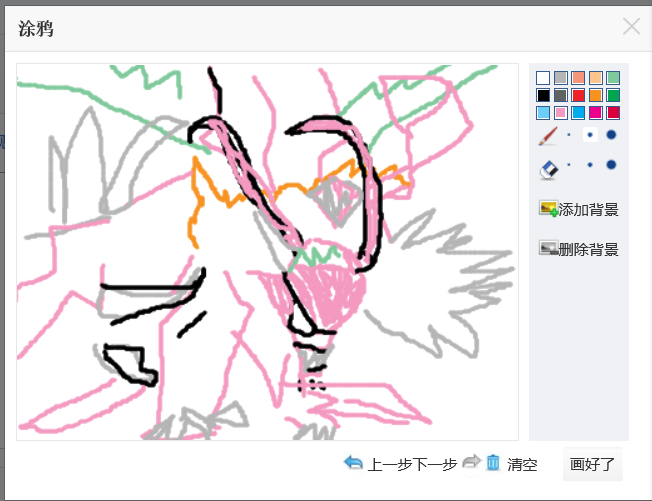Select the white color swatch
Screen dimensions: 652x501
543,78
